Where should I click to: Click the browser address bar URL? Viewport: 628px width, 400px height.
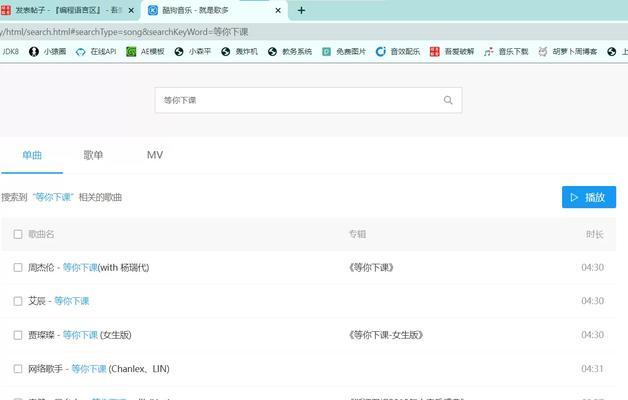tap(124, 32)
